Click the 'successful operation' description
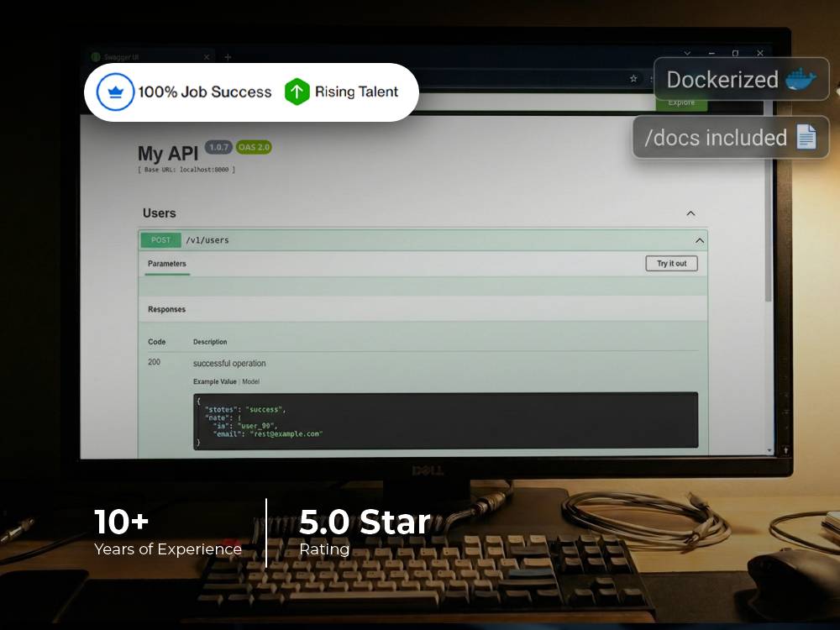This screenshot has height=630, width=840. coord(229,363)
